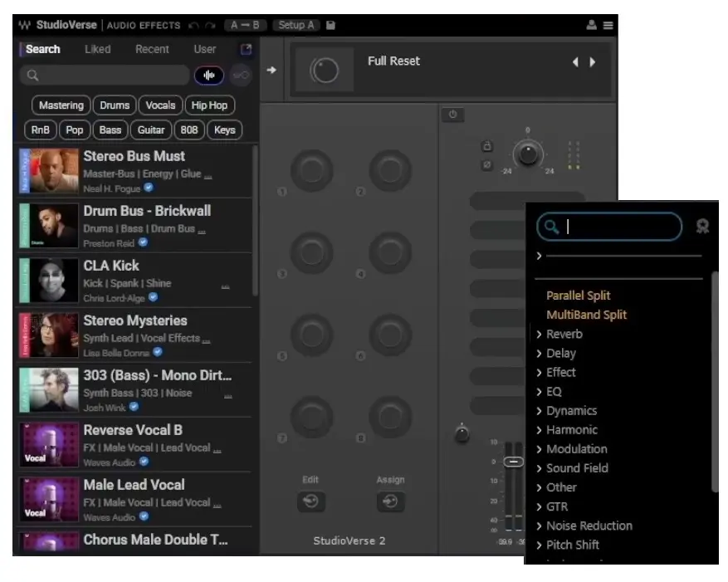Click the CLA Kick preset thumbnail
Viewport: 728px width, 582px height.
(x=49, y=280)
